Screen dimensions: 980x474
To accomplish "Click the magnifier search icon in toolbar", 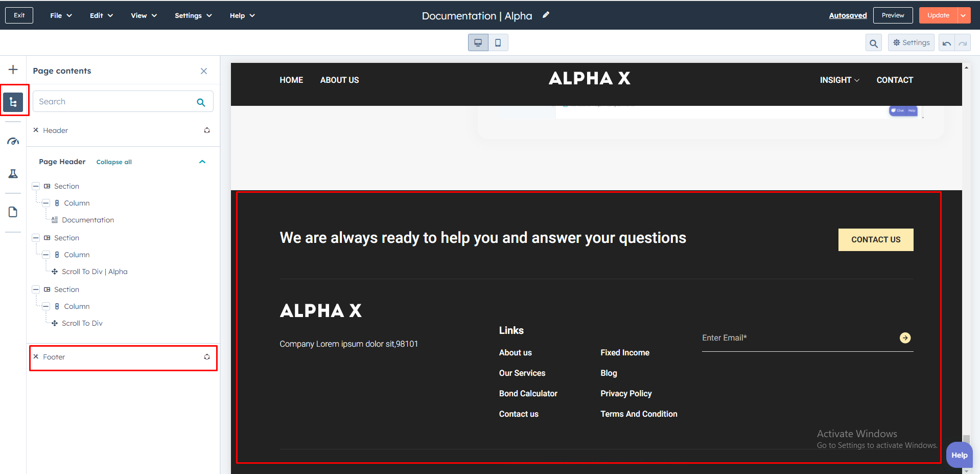I will (874, 43).
